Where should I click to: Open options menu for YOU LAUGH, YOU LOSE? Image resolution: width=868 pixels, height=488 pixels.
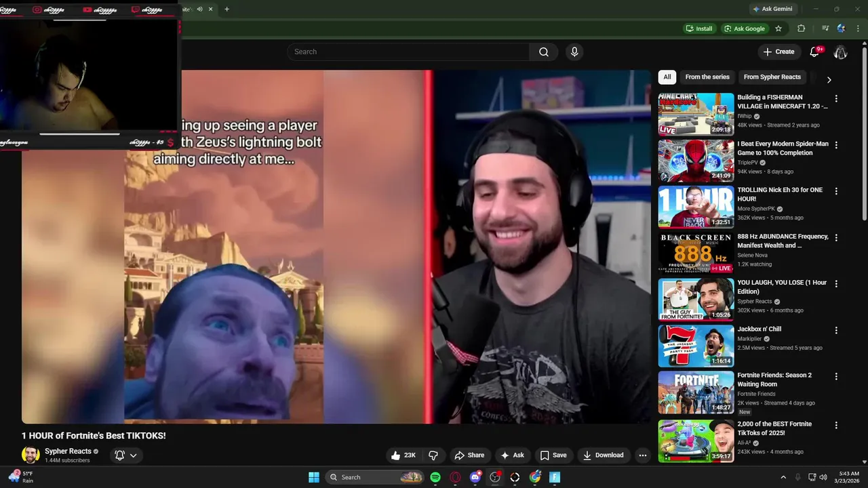click(836, 284)
